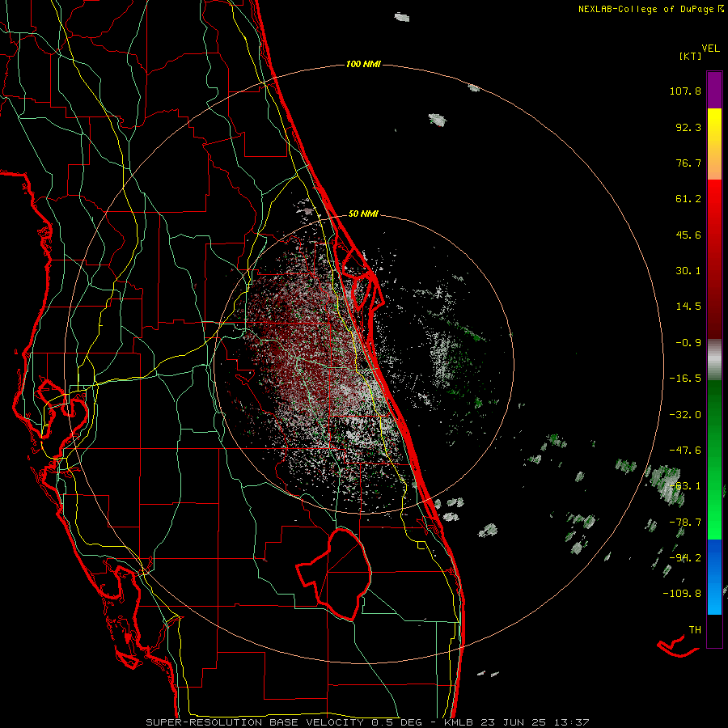Click the [KT] units label
Viewport: 728px width, 728px height.
tap(690, 56)
